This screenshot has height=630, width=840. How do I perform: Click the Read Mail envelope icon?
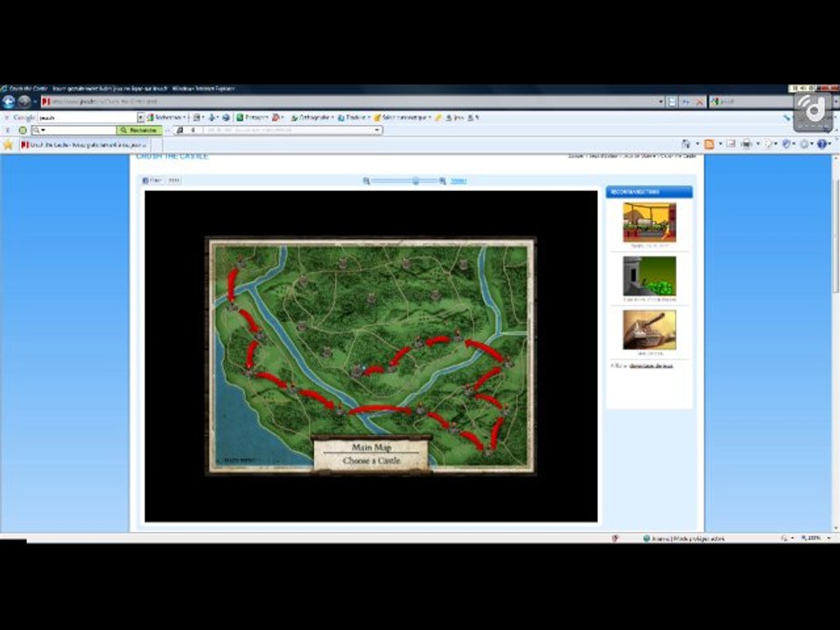tap(731, 144)
